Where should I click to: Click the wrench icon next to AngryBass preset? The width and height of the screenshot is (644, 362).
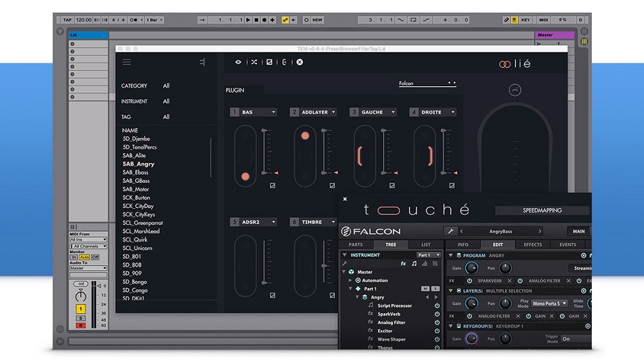[x=451, y=231]
